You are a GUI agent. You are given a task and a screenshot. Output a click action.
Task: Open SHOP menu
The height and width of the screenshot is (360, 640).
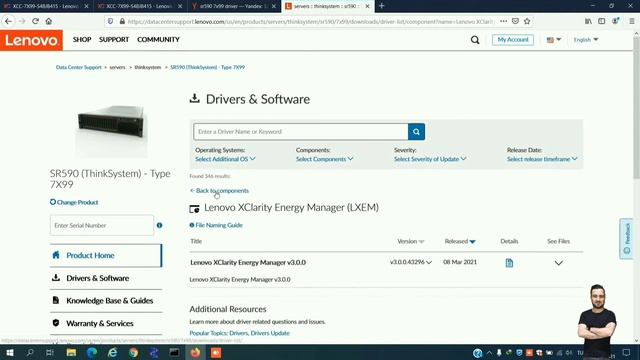82,40
